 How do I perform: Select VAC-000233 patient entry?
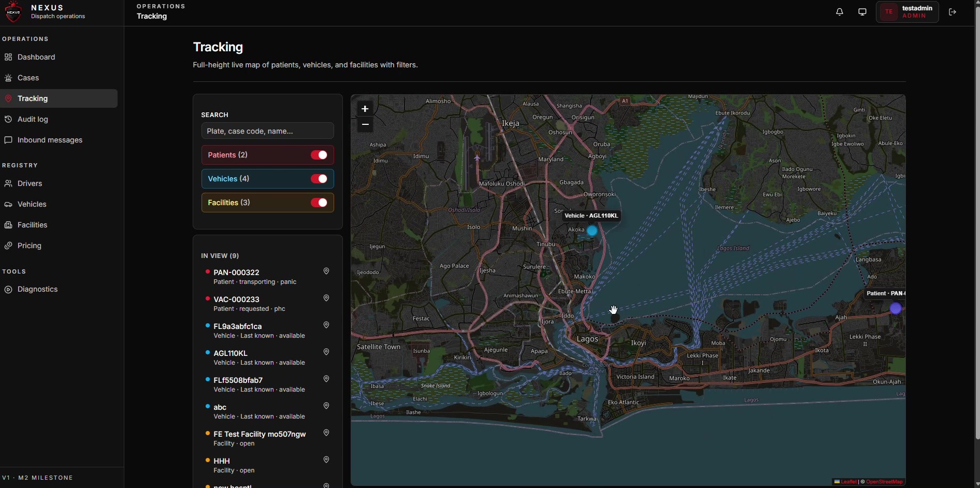coord(268,304)
